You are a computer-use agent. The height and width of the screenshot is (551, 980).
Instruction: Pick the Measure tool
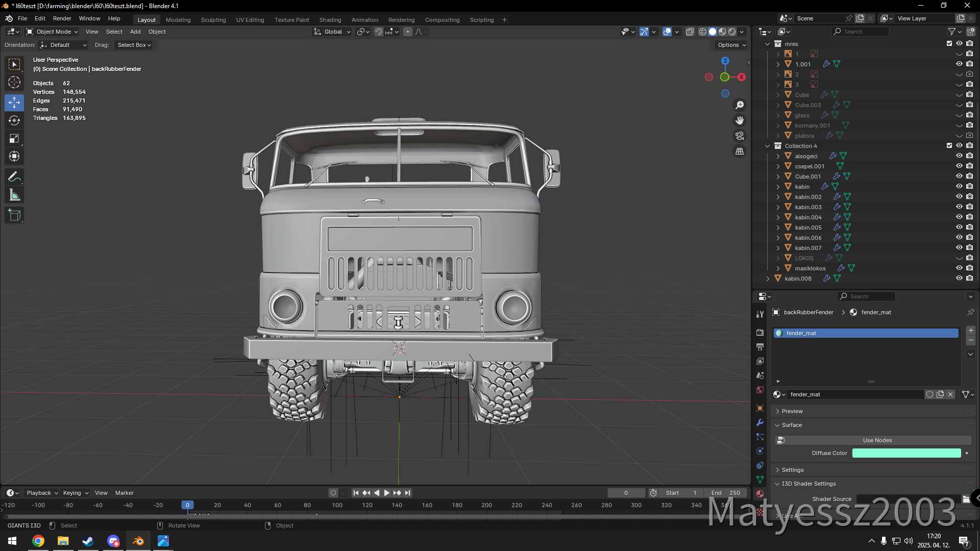[14, 195]
